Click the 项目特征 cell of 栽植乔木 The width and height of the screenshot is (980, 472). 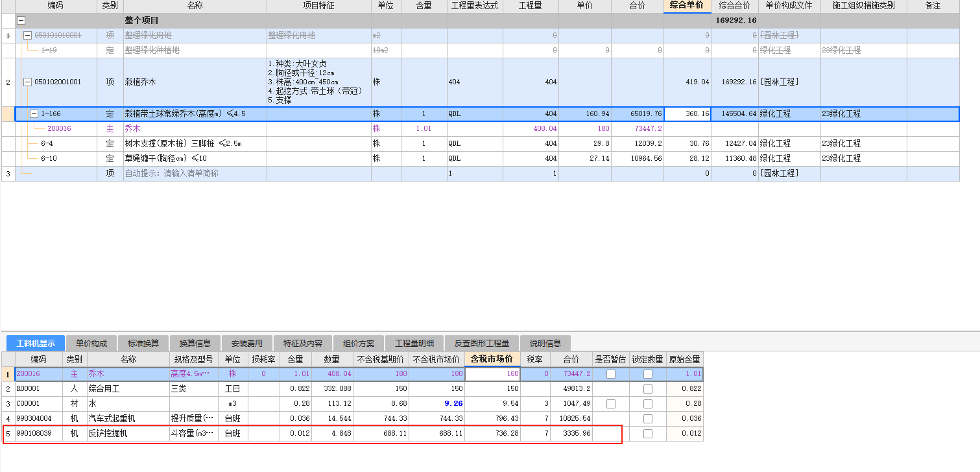click(x=318, y=82)
